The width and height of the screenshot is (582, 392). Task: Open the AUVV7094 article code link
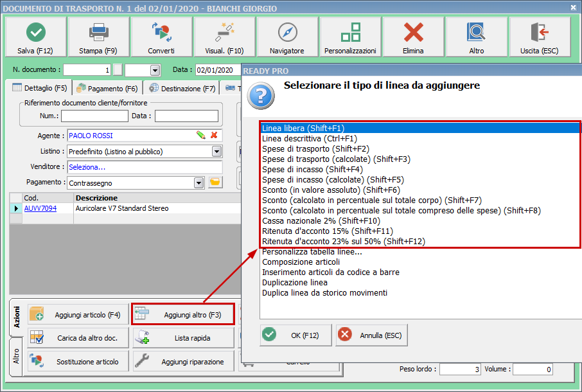point(40,208)
